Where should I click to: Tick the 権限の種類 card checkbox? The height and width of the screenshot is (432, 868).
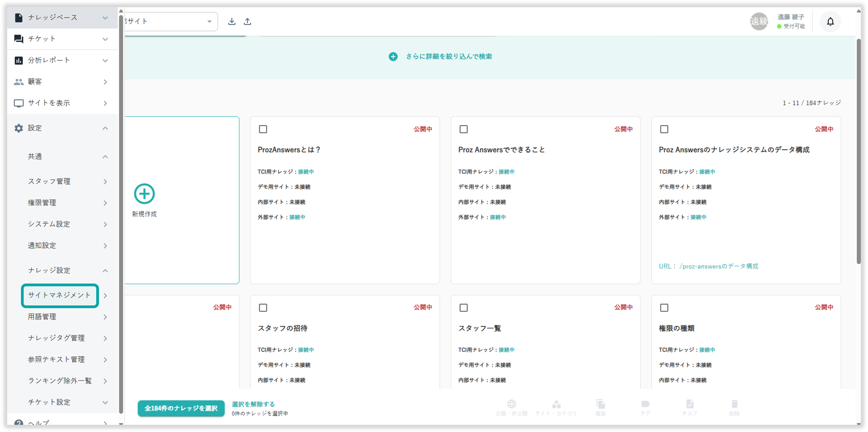[664, 307]
